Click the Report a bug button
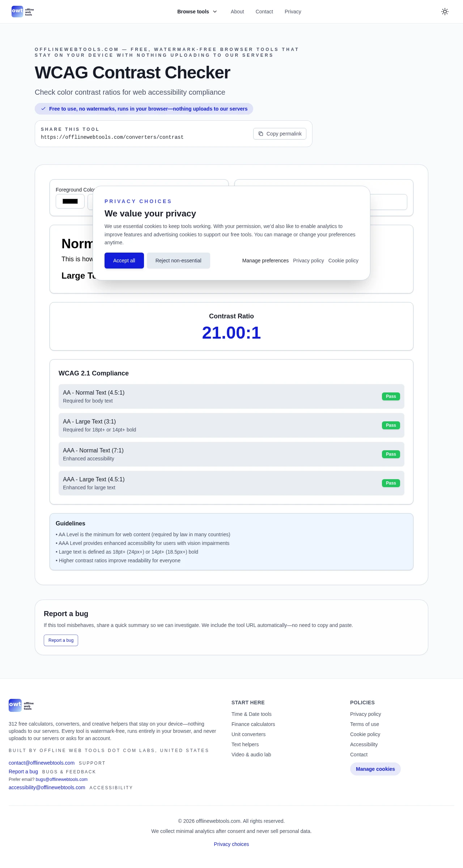The width and height of the screenshot is (463, 868). coord(61,640)
